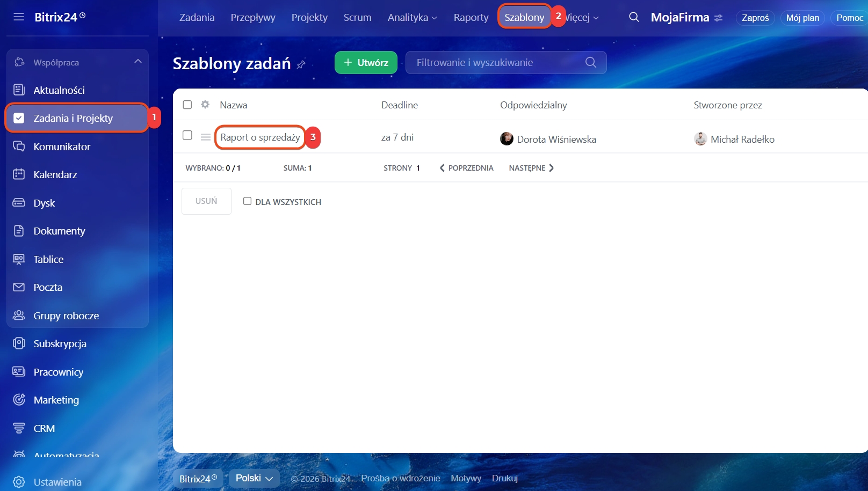The height and width of the screenshot is (491, 868).
Task: Open the Grupy robocze group icon
Action: pyautogui.click(x=19, y=315)
